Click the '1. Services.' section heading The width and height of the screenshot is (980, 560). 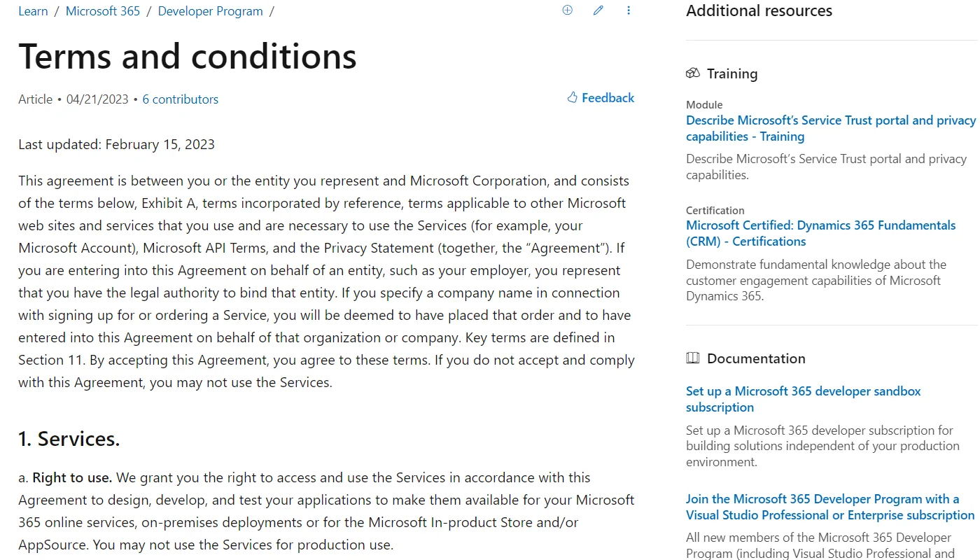click(x=69, y=439)
